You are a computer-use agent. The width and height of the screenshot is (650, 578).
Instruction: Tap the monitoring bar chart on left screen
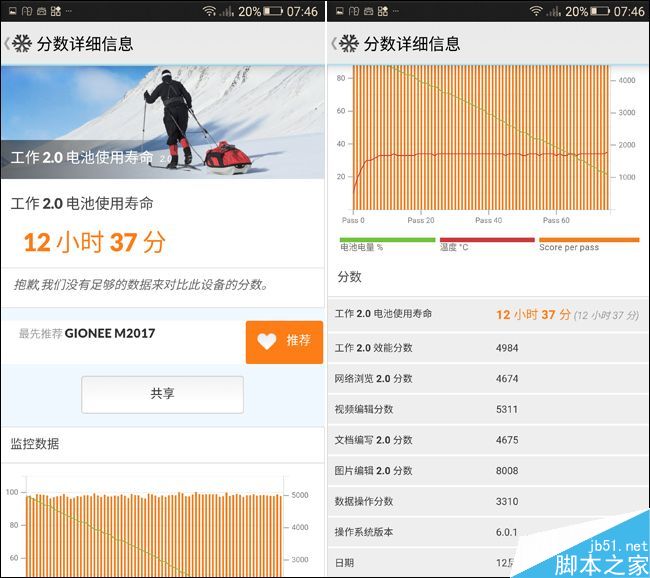click(x=155, y=526)
